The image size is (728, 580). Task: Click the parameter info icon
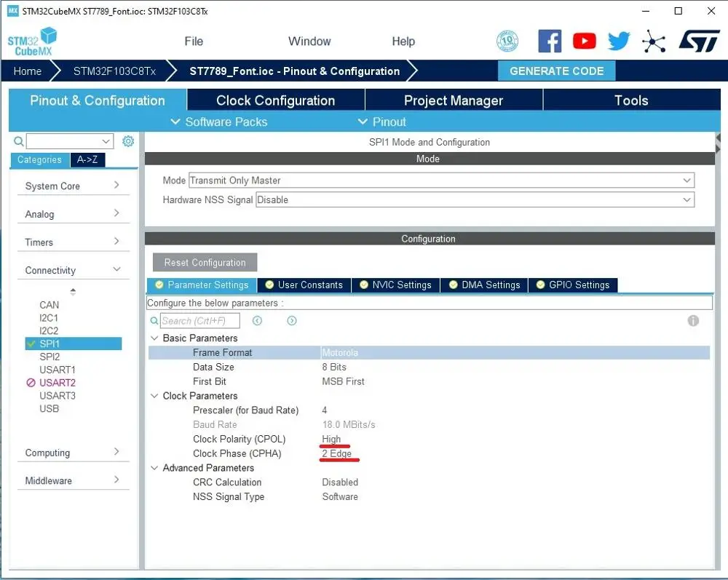pyautogui.click(x=693, y=321)
